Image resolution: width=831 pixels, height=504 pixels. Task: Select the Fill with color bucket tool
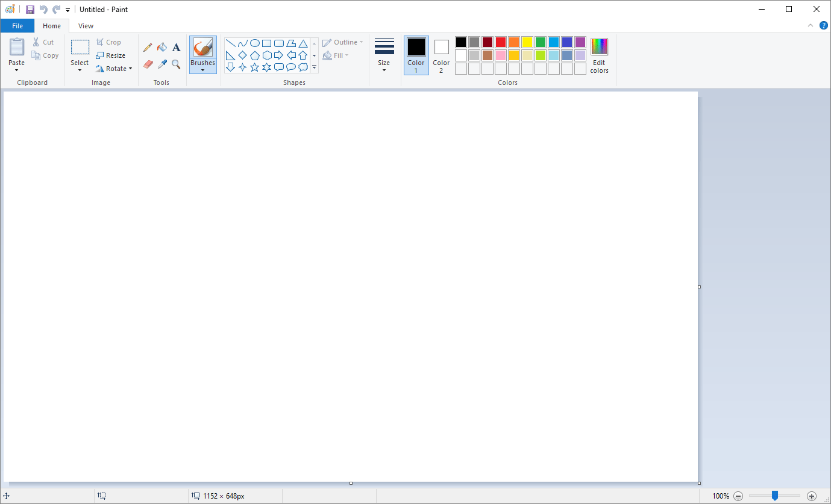coord(162,47)
